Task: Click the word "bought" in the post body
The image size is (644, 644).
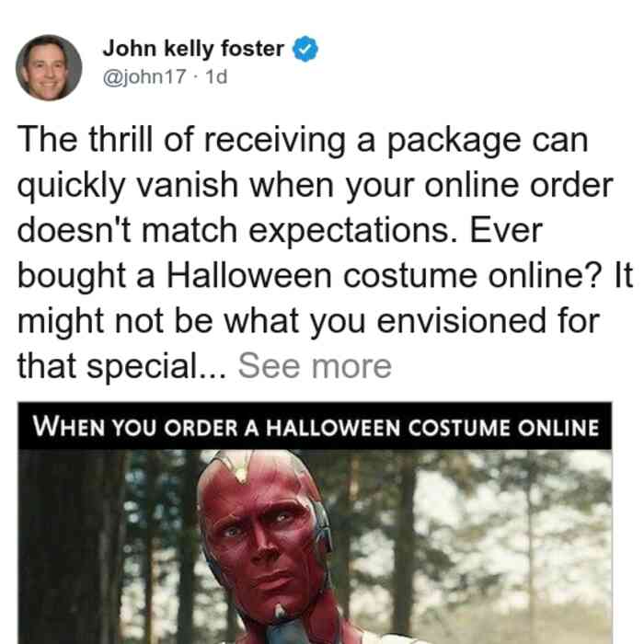Action: 72,276
